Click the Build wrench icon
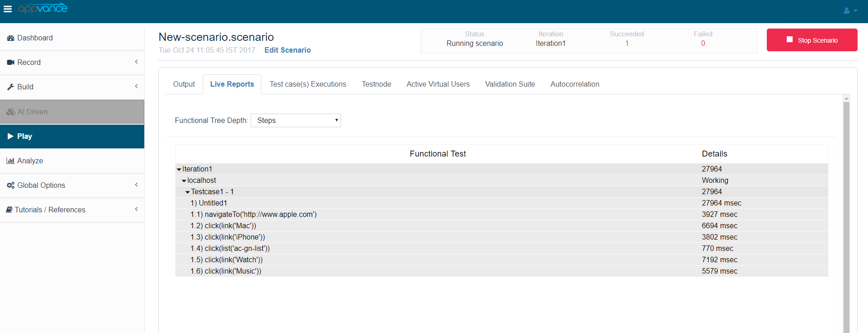Image resolution: width=868 pixels, height=333 pixels. point(10,87)
